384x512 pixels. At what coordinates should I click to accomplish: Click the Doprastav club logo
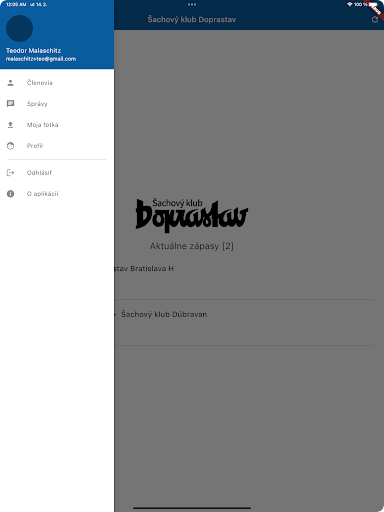(192, 215)
